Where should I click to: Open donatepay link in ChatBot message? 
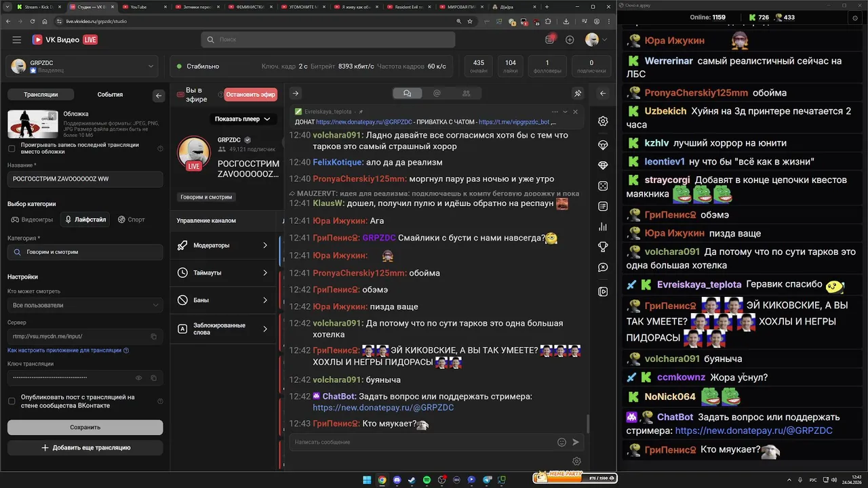tap(383, 408)
